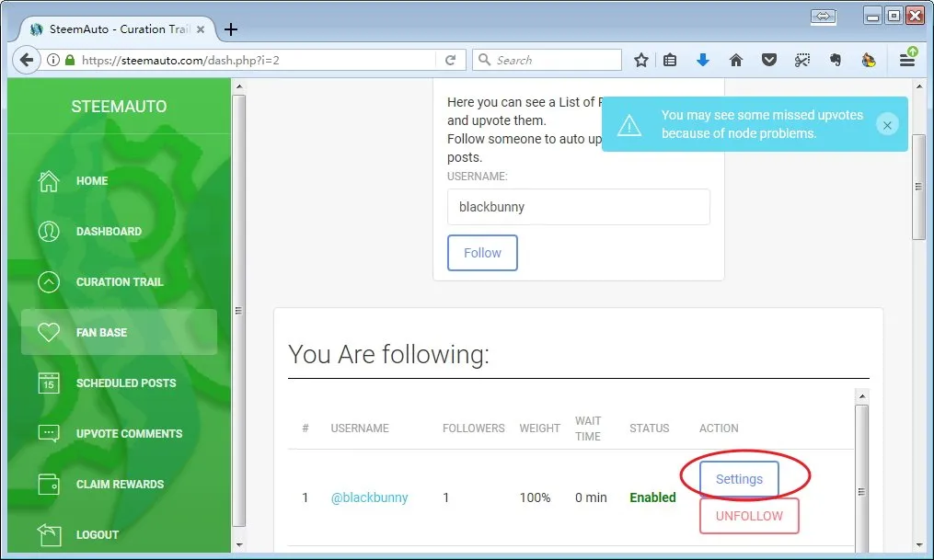This screenshot has width=934, height=560.
Task: Click the calendar icon beside Scheduled Posts
Action: pyautogui.click(x=49, y=383)
